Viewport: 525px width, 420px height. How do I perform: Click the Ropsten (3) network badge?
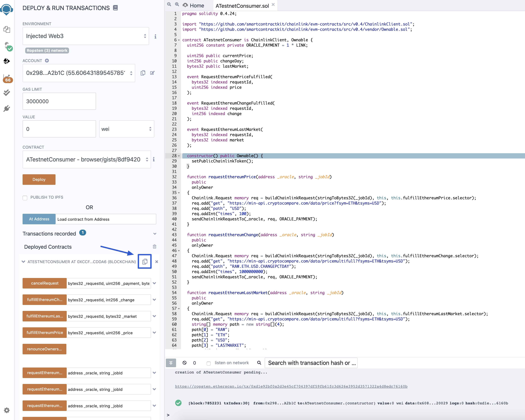[47, 50]
